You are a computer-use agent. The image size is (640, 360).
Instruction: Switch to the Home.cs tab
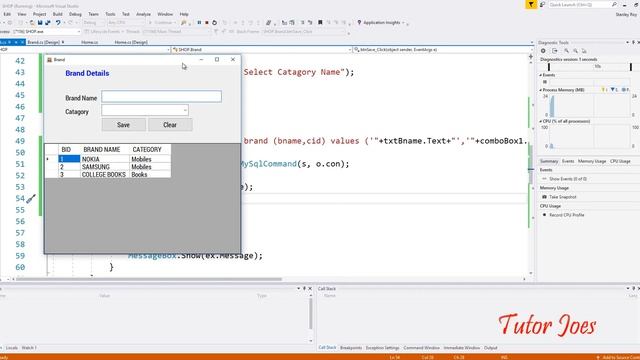[89, 42]
